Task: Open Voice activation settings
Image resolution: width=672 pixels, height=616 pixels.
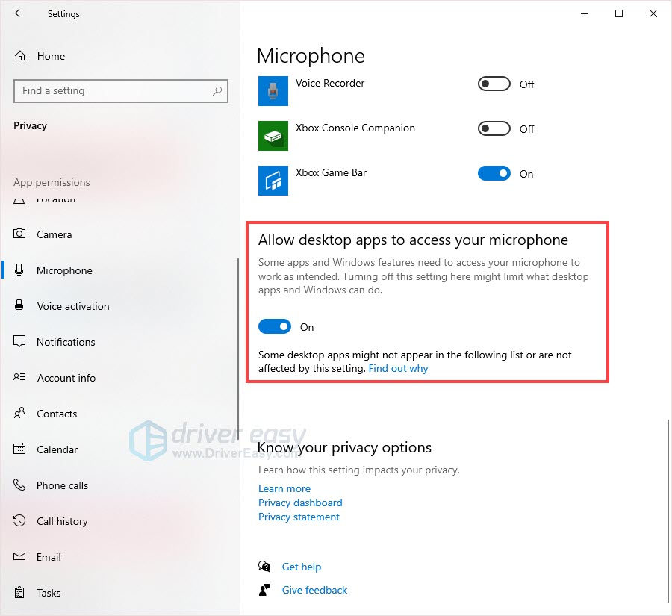Action: 73,306
